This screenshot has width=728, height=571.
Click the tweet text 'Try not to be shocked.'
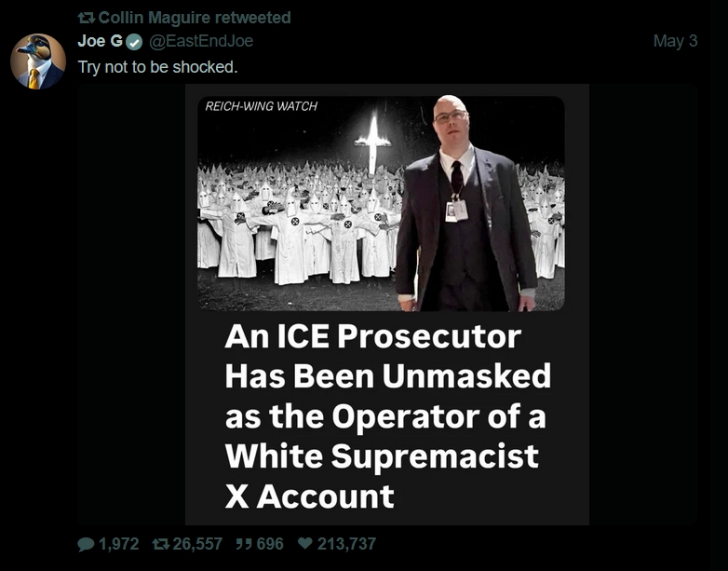point(157,67)
